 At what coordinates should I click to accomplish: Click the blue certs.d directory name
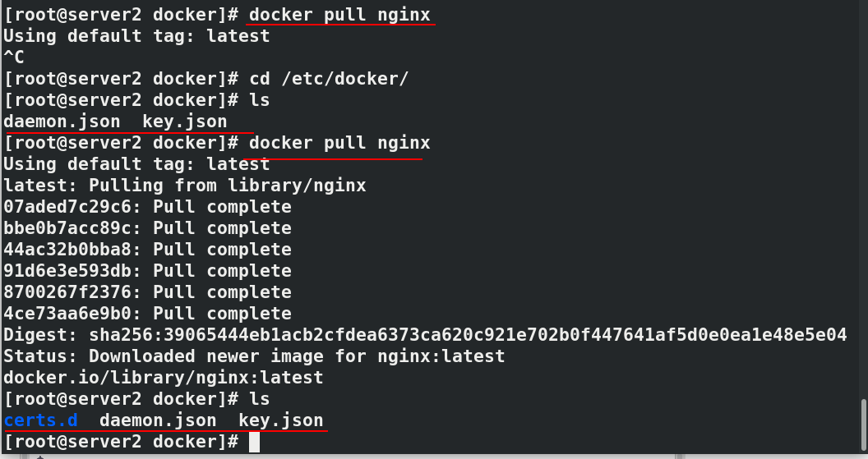(41, 420)
